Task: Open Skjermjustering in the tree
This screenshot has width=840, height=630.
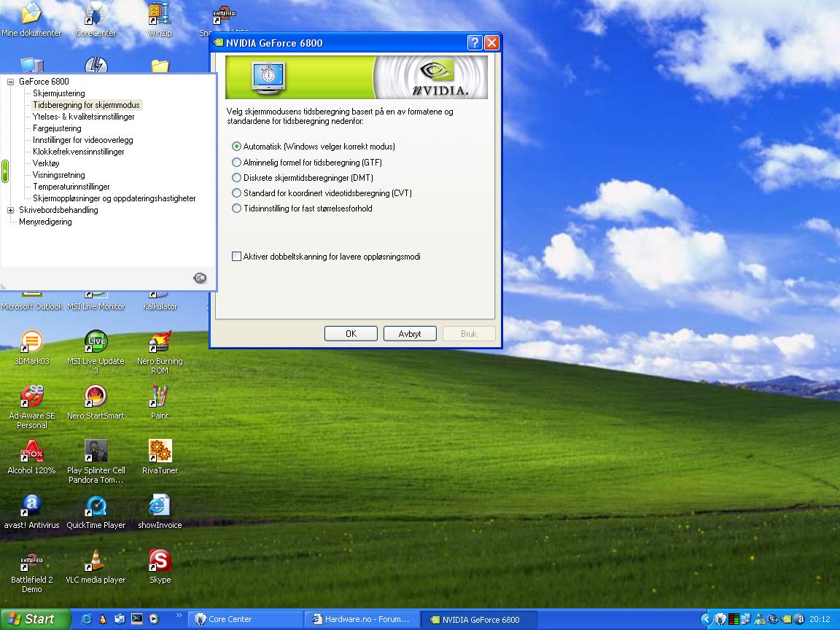Action: tap(59, 93)
